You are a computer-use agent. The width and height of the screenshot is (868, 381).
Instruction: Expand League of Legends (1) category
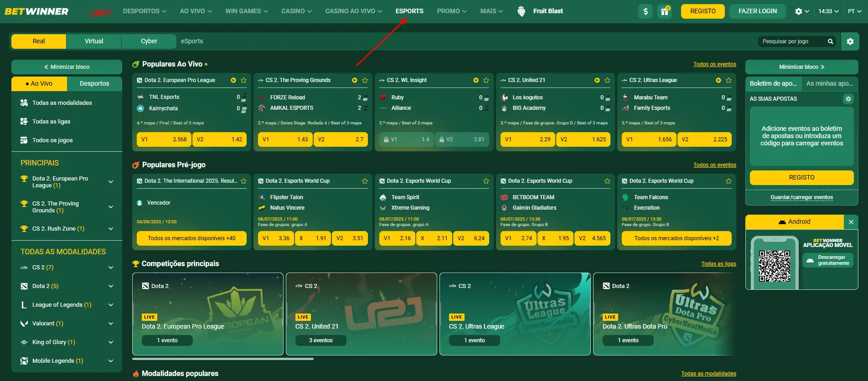pos(111,305)
